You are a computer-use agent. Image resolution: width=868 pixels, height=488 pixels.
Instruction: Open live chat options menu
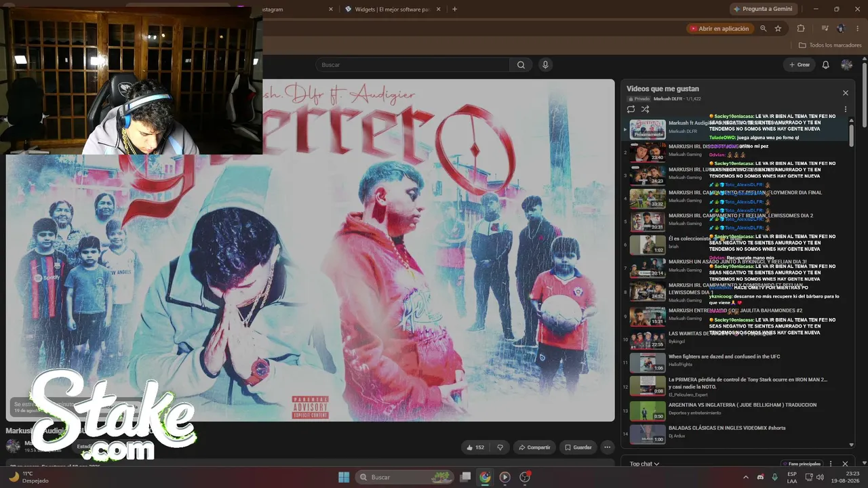pyautogui.click(x=831, y=464)
